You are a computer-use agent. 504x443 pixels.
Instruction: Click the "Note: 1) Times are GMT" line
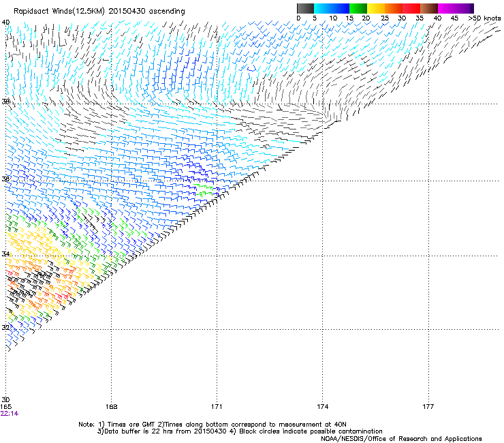212,425
